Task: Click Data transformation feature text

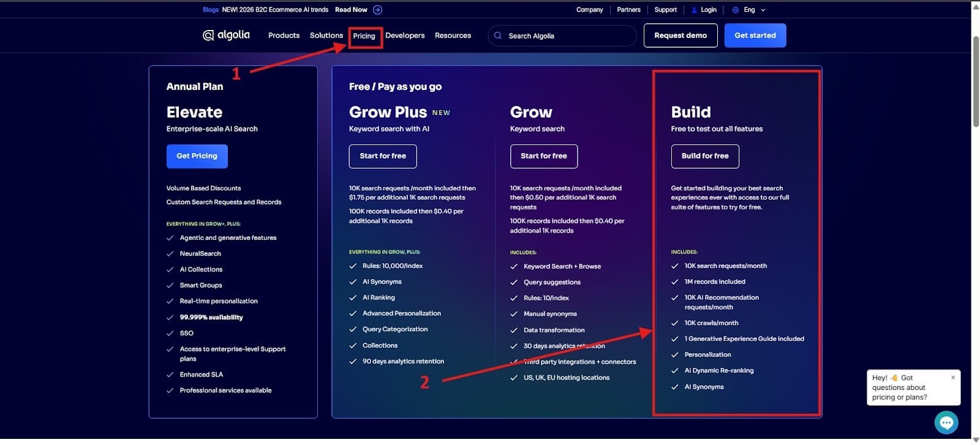Action: point(554,330)
